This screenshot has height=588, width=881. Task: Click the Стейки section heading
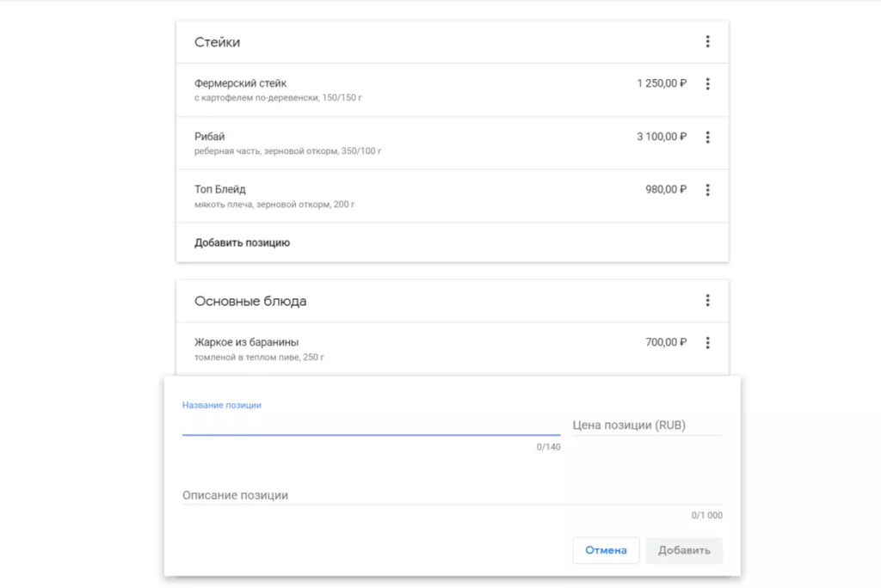[x=217, y=42]
